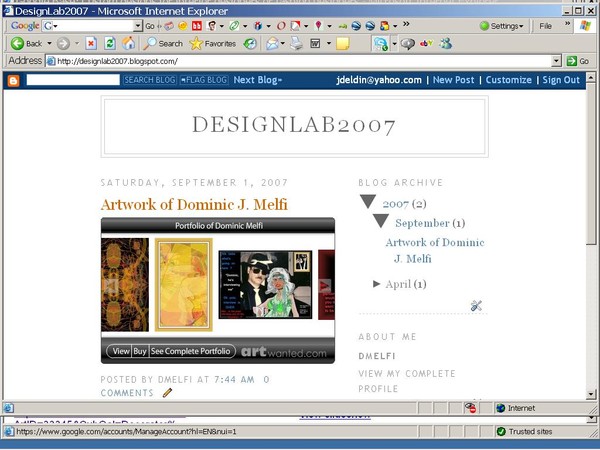Click the Google toolbar smiley face icon

point(183,26)
